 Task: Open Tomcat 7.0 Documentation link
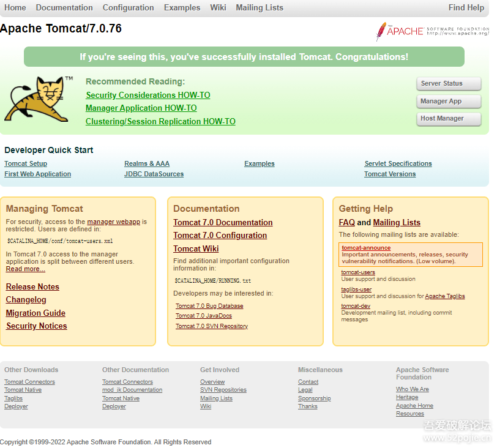pyautogui.click(x=223, y=222)
